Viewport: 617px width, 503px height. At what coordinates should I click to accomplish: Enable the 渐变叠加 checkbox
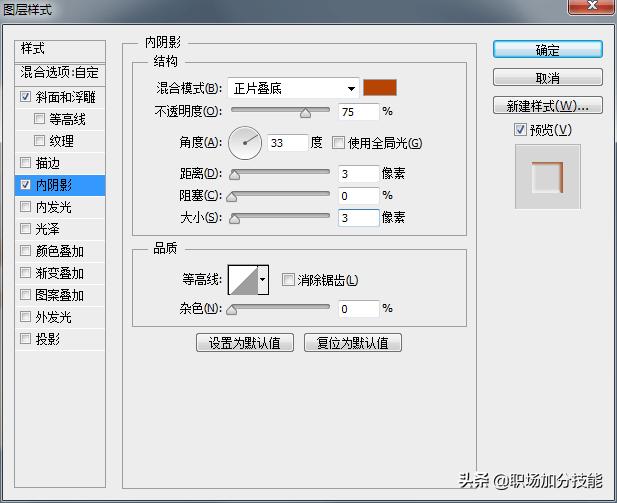click(x=26, y=273)
